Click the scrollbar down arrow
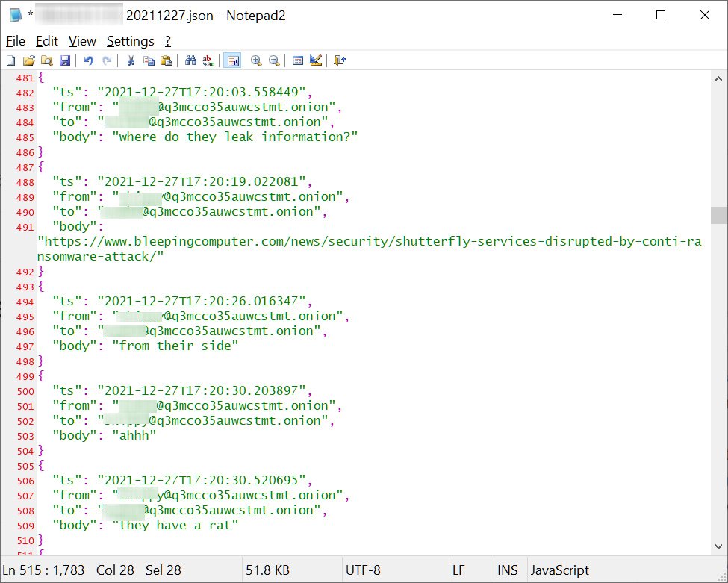This screenshot has width=728, height=583. (x=718, y=546)
